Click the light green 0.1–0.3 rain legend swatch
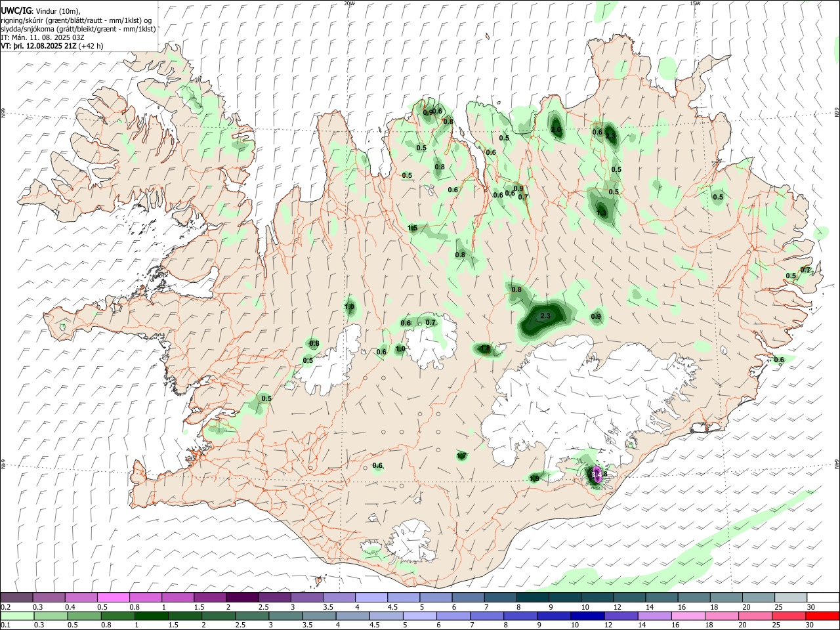840x630 pixels. (17, 616)
